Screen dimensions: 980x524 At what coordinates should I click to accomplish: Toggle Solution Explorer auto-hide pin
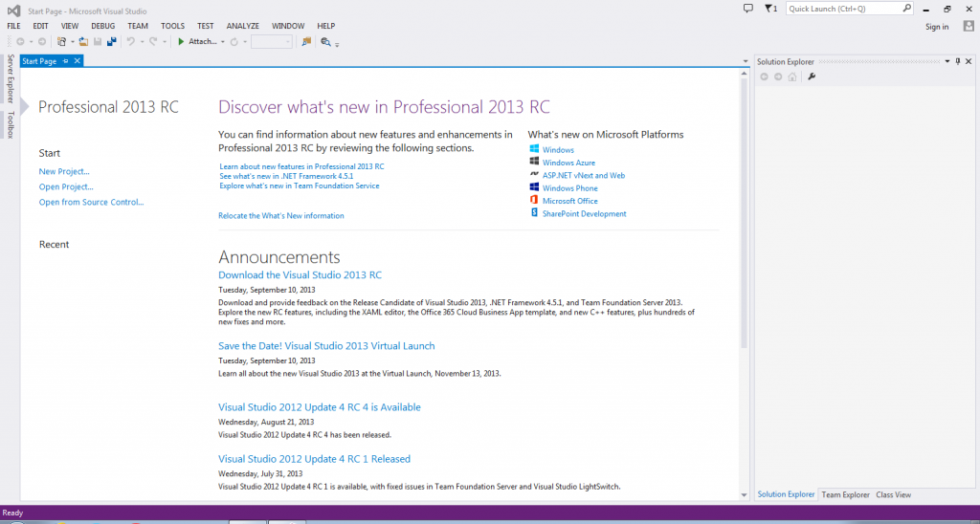pos(958,61)
